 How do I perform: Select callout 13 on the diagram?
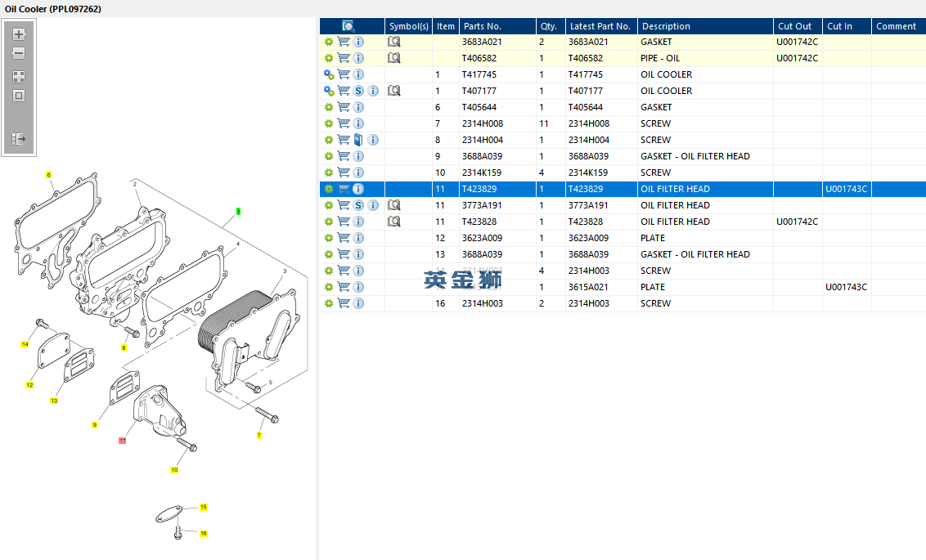[54, 401]
